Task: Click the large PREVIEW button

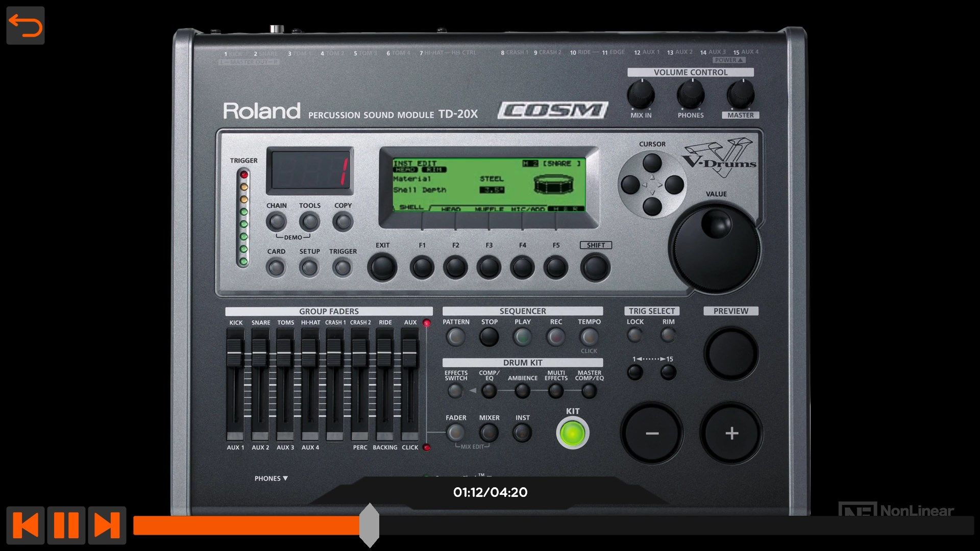Action: point(731,354)
